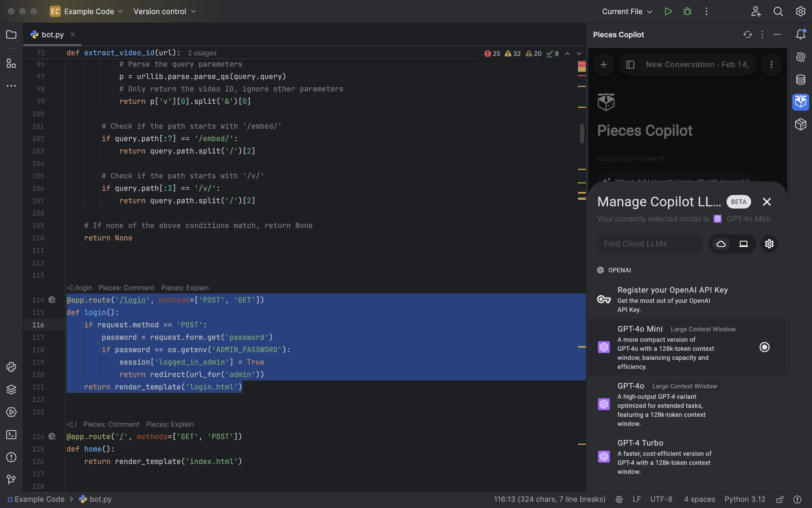Screen dimensions: 812x508
Task: Open Notifications bell in right sidebar
Action: (801, 34)
